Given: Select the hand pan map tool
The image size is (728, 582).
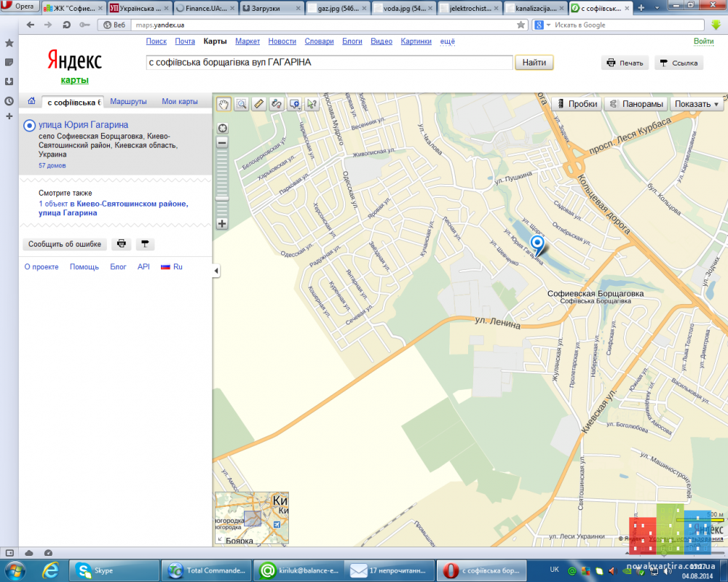Looking at the screenshot, I should pos(223,104).
